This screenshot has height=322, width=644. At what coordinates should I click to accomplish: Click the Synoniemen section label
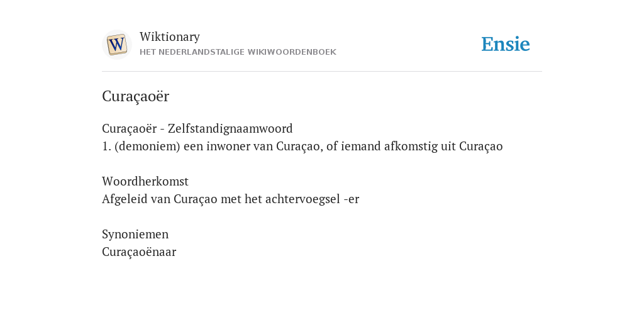[135, 234]
